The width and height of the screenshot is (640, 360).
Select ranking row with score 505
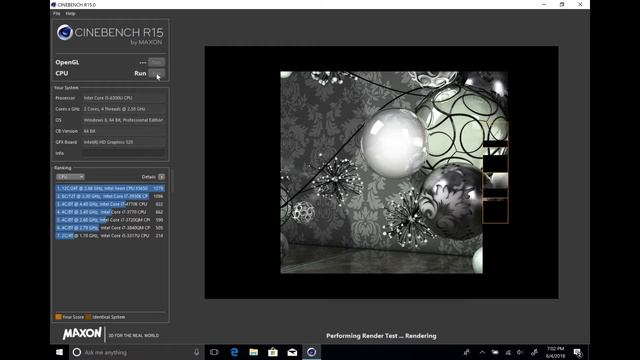[110, 228]
